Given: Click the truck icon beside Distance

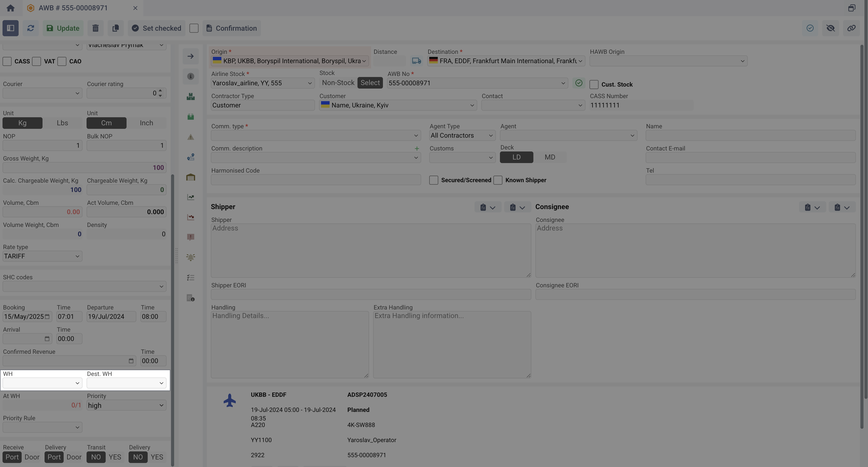Looking at the screenshot, I should pyautogui.click(x=416, y=61).
